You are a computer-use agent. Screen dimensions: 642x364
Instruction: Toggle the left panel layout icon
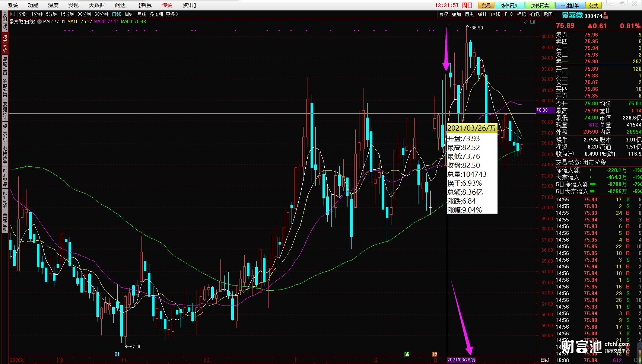(x=13, y=14)
